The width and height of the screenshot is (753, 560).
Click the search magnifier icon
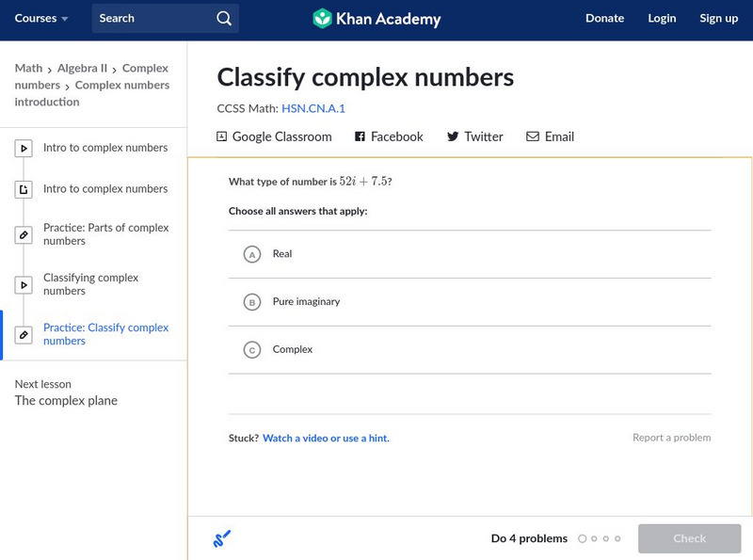pyautogui.click(x=224, y=19)
